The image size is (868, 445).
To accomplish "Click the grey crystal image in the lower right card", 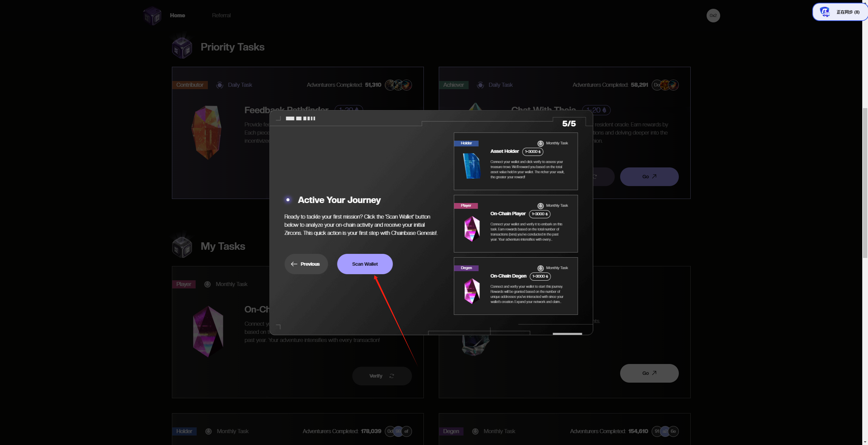I will (475, 345).
